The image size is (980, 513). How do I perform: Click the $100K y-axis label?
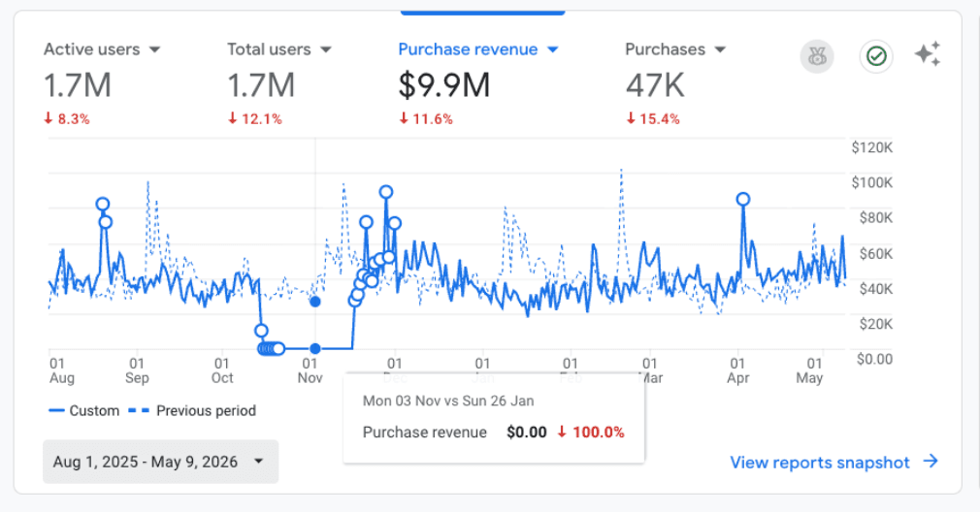(x=872, y=182)
